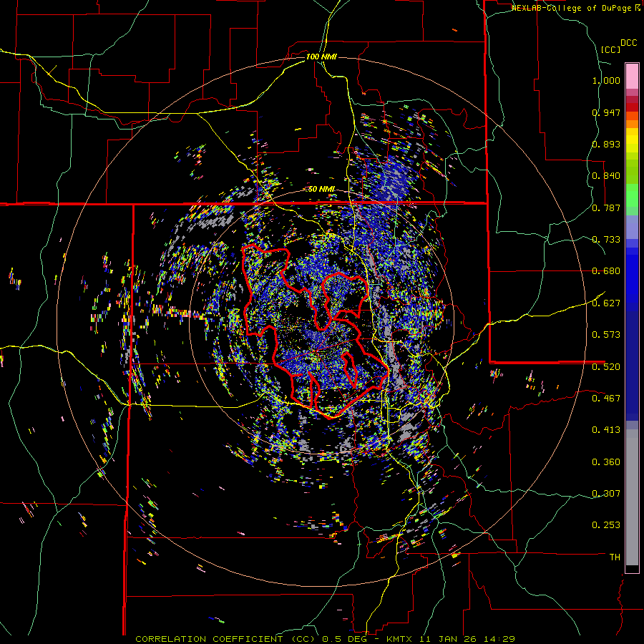Select the 0.733 scale value
The width and height of the screenshot is (644, 644).
point(606,240)
